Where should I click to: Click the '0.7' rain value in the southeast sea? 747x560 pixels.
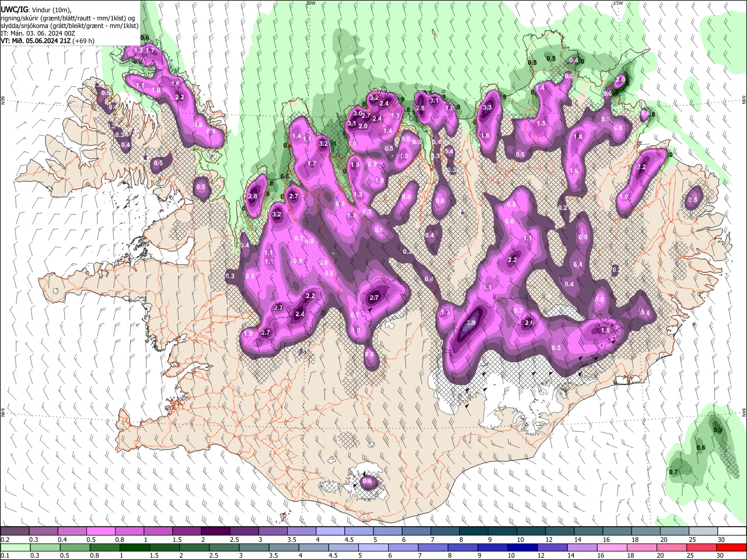(673, 472)
